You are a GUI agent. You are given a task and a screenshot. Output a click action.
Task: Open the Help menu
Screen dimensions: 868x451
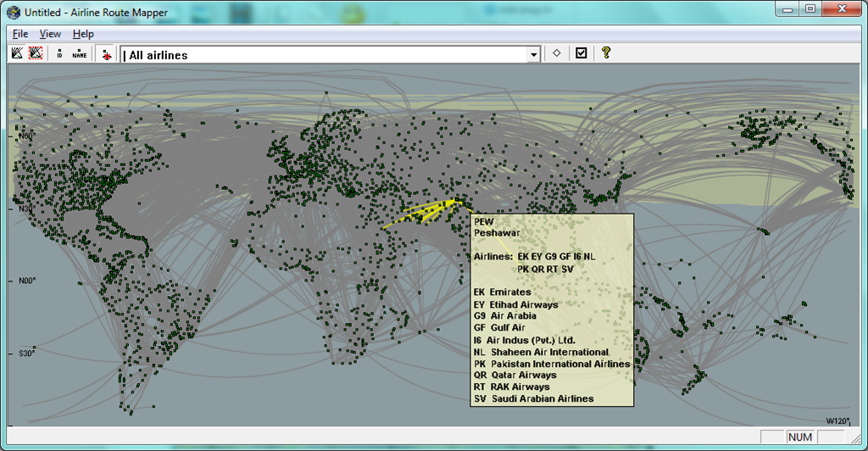(x=83, y=34)
